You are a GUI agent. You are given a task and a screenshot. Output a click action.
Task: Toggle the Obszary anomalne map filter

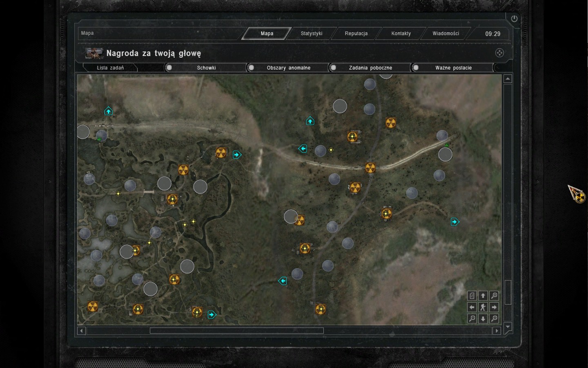pyautogui.click(x=288, y=67)
